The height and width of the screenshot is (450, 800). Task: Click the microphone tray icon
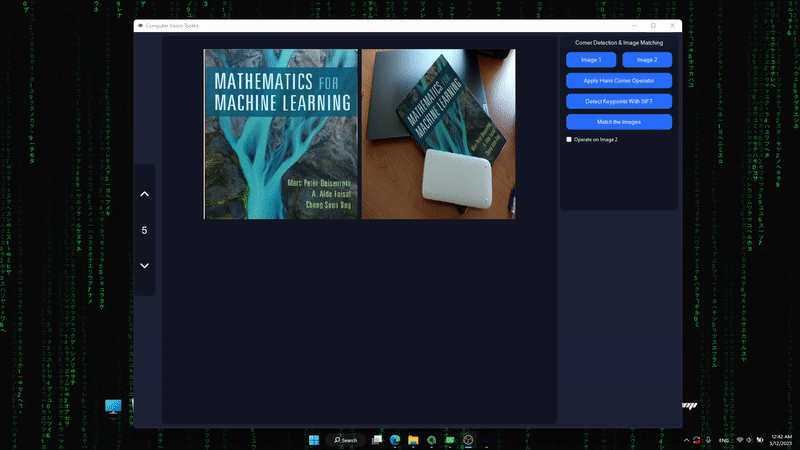click(x=708, y=440)
